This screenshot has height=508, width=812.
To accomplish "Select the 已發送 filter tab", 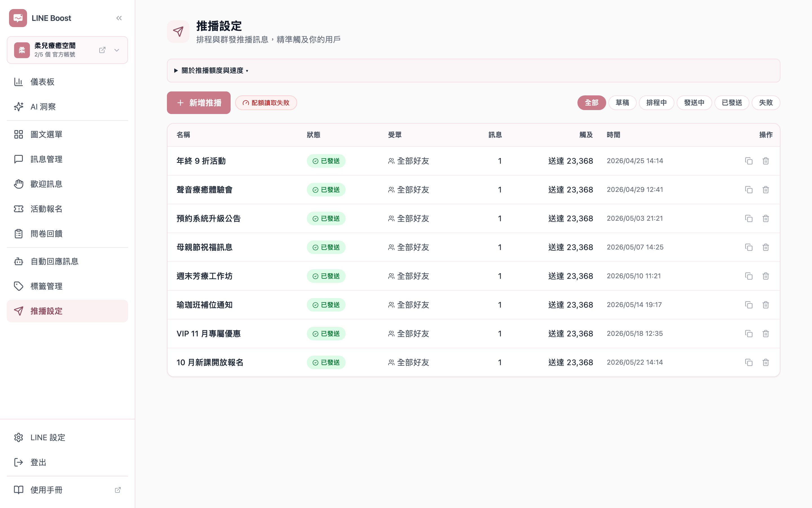I will click(x=732, y=103).
